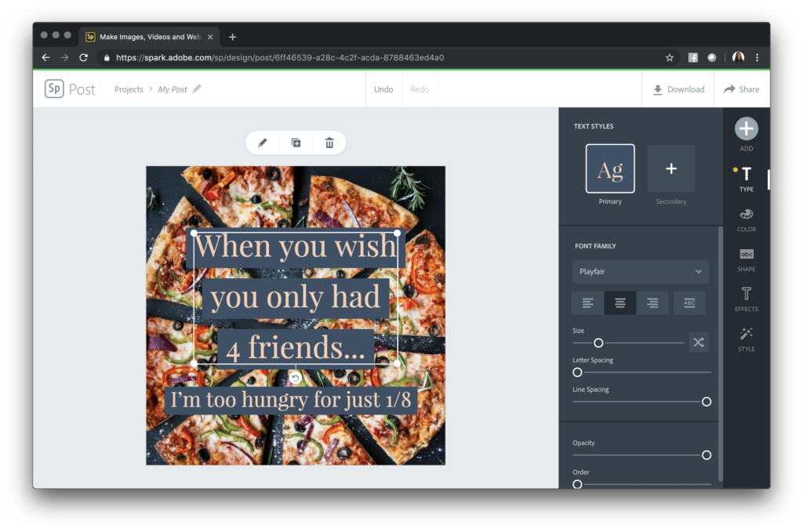This screenshot has height=532, width=803.
Task: Click the pencil edit icon above canvas
Action: tap(263, 143)
